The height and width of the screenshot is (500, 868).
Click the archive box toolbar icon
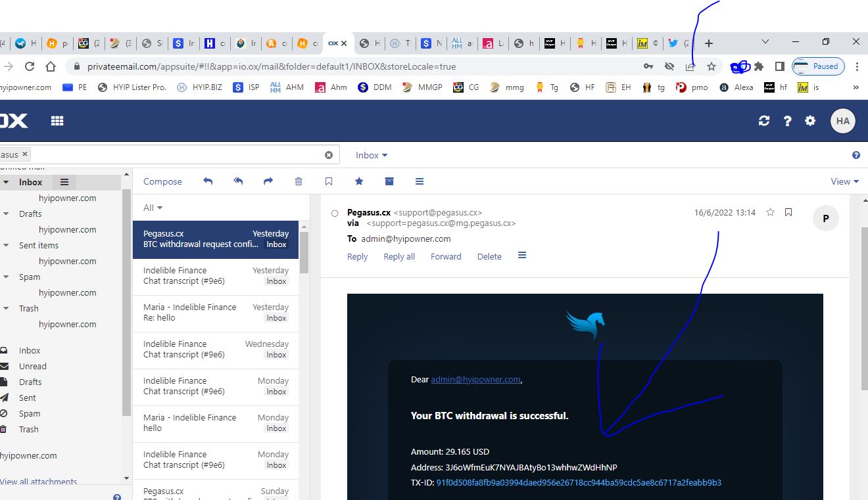click(389, 181)
